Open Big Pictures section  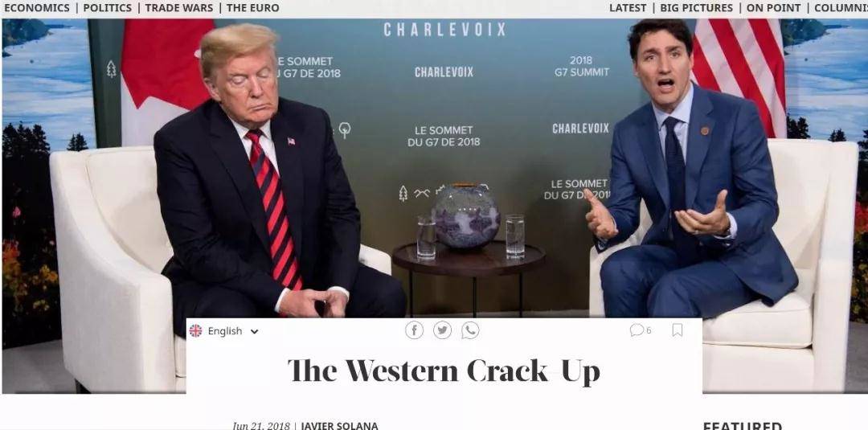(x=696, y=8)
